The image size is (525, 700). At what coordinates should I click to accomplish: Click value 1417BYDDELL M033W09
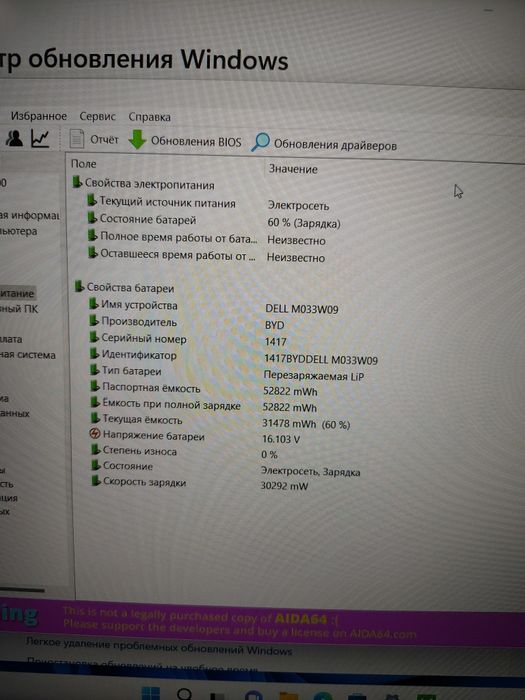pyautogui.click(x=321, y=359)
